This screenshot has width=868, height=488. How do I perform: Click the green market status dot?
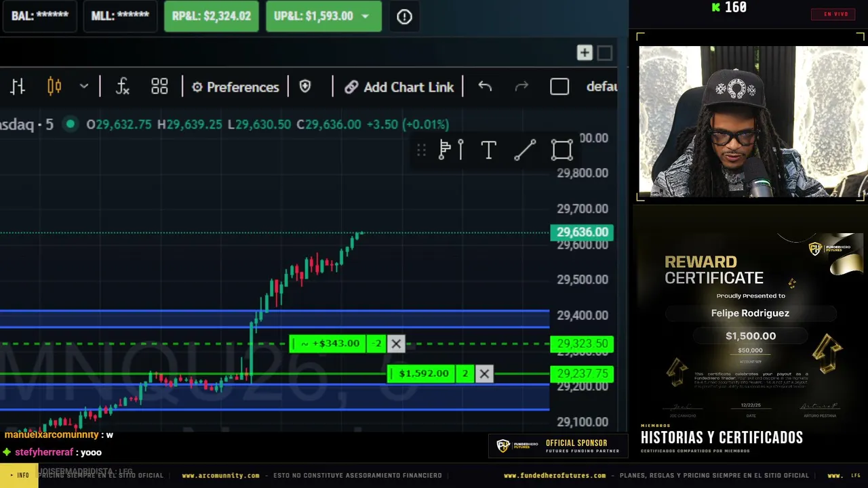click(x=70, y=124)
